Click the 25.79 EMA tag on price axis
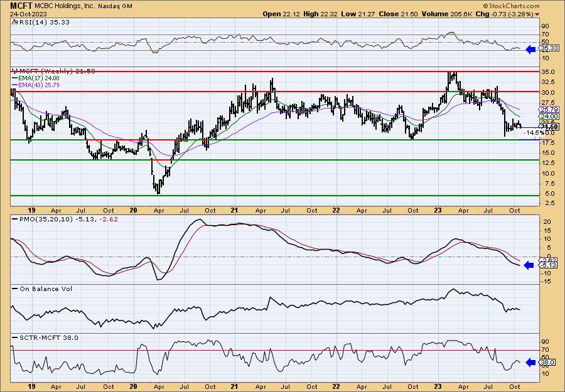 (549, 109)
